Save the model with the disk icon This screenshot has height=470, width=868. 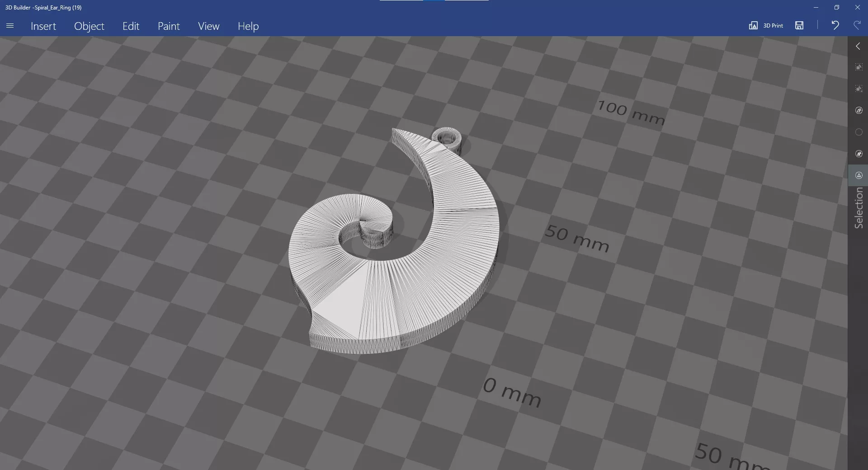coord(799,26)
